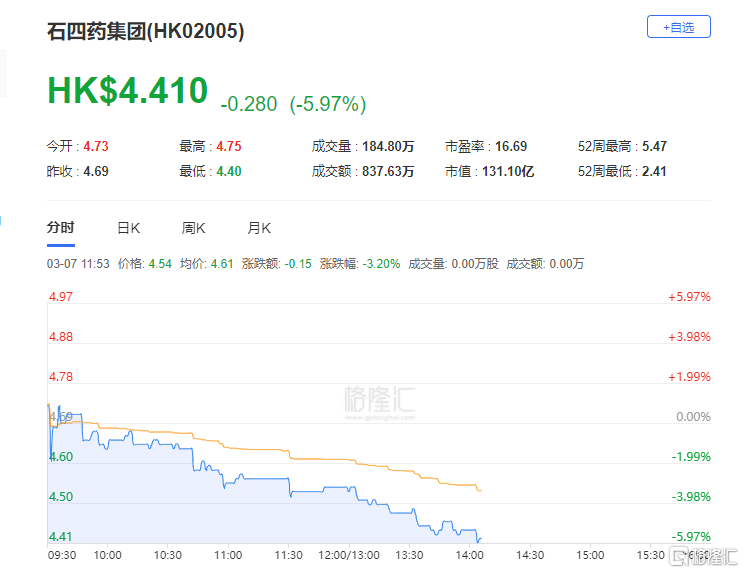Click the day low value 4.40

[x=229, y=171]
